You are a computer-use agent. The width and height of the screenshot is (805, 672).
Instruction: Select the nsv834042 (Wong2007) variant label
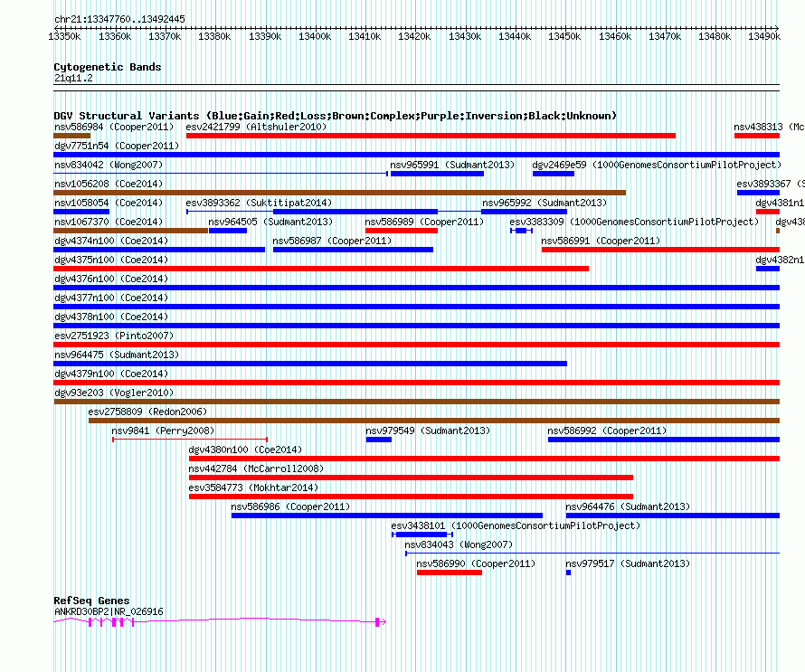(109, 165)
